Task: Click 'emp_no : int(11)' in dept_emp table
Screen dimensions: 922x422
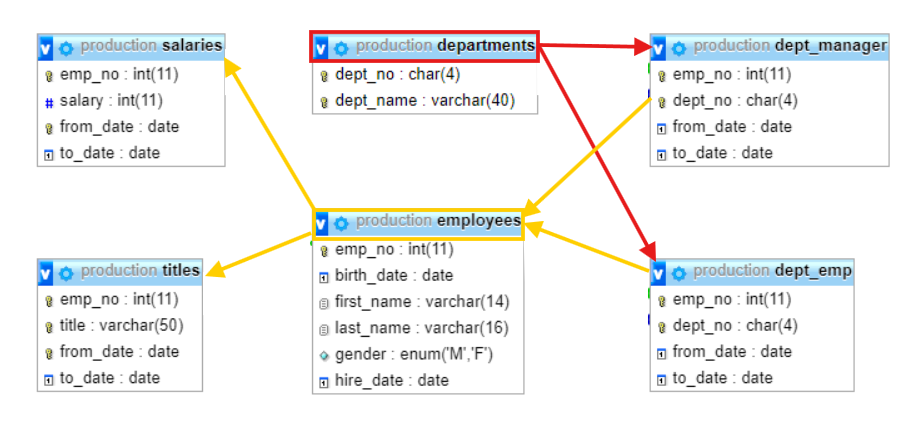Action: click(731, 300)
